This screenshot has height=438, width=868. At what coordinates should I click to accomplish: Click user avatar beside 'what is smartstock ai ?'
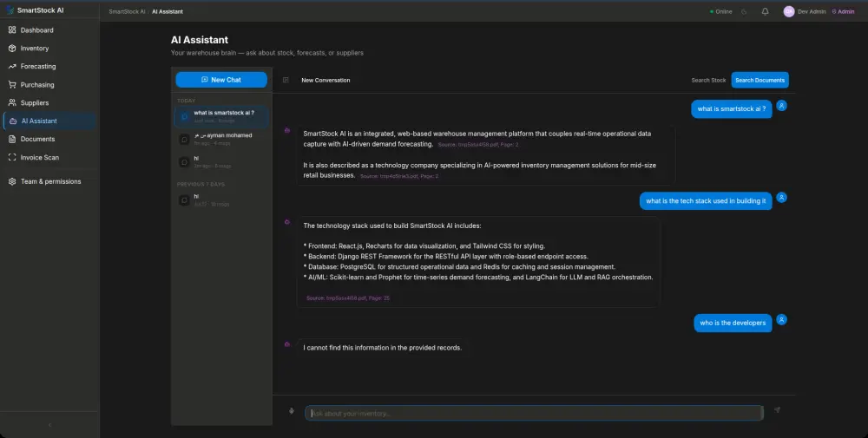coord(781,106)
